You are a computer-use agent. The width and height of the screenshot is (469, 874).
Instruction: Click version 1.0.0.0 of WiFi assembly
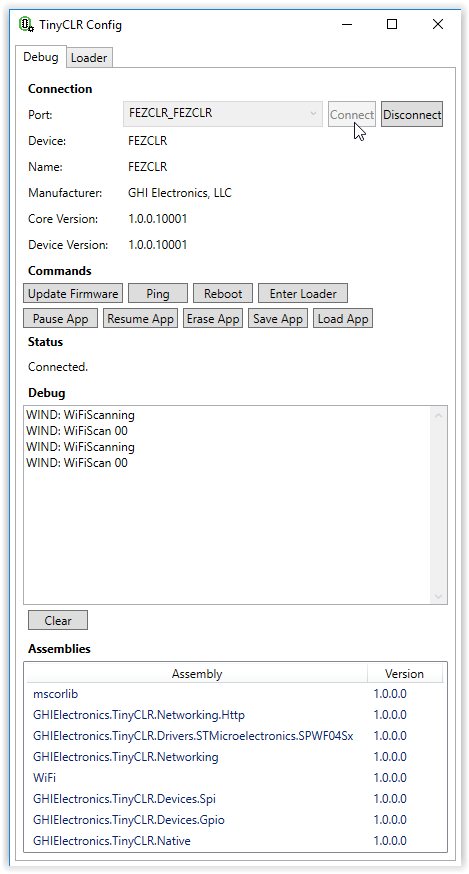390,778
